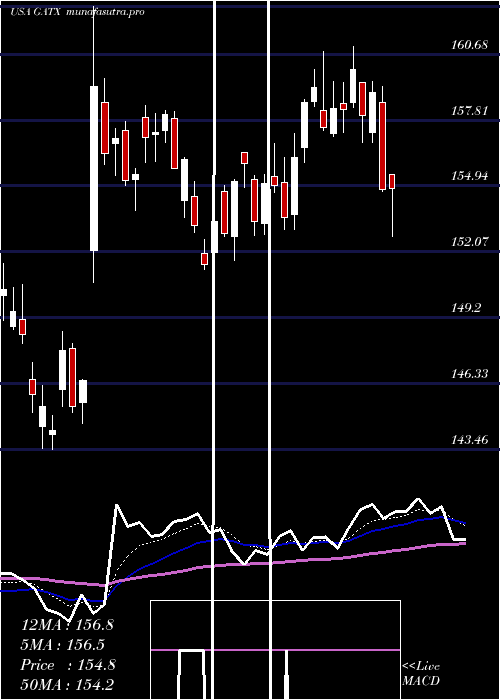
Task: Select the 160.68 price axis label
Action: click(470, 45)
